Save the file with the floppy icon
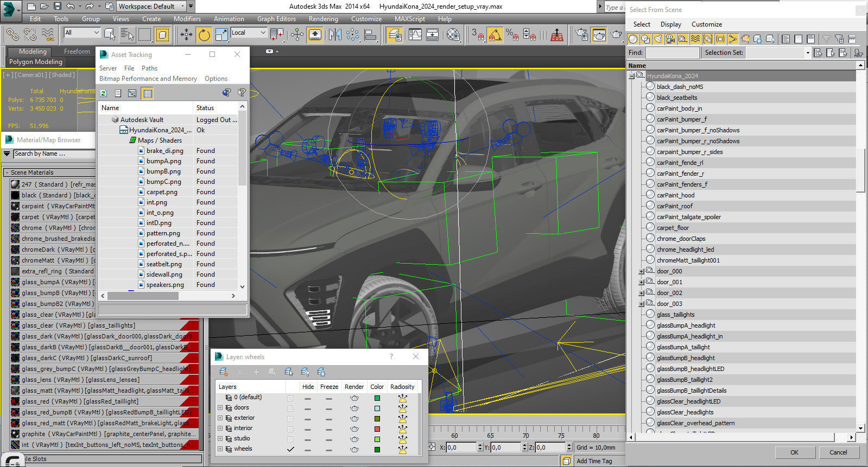The width and height of the screenshot is (868, 467). click(x=58, y=7)
